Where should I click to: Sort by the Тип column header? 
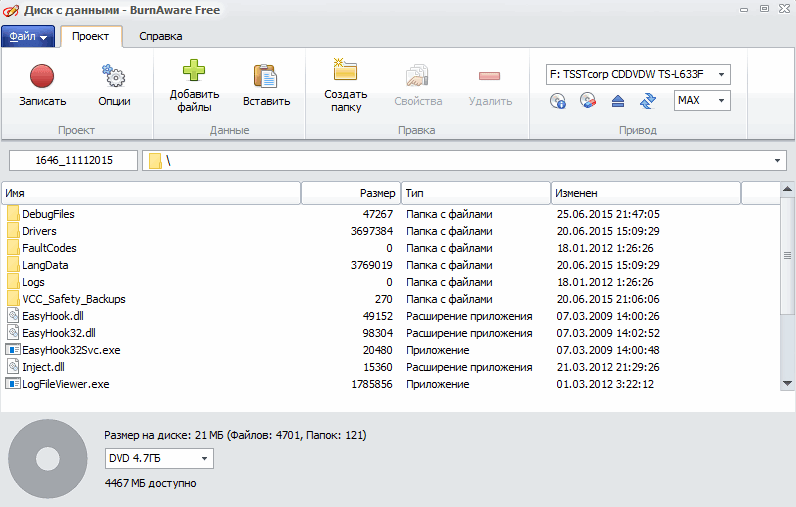click(476, 193)
